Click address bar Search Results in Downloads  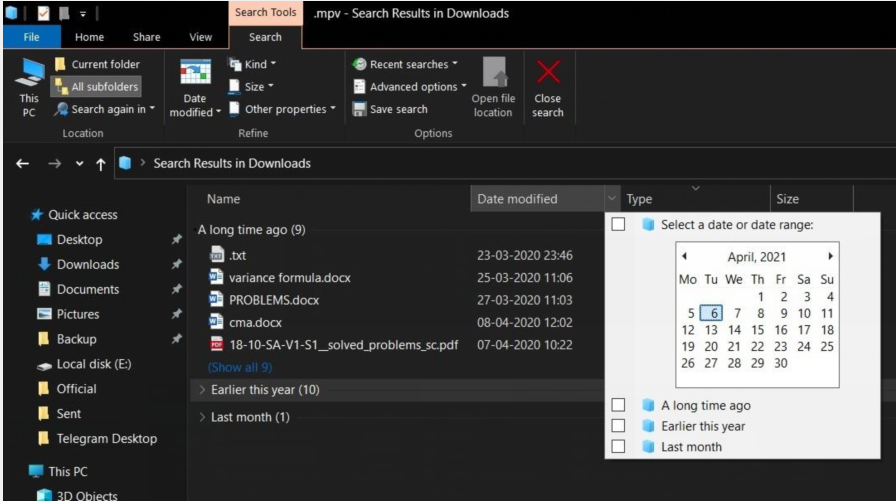point(231,163)
